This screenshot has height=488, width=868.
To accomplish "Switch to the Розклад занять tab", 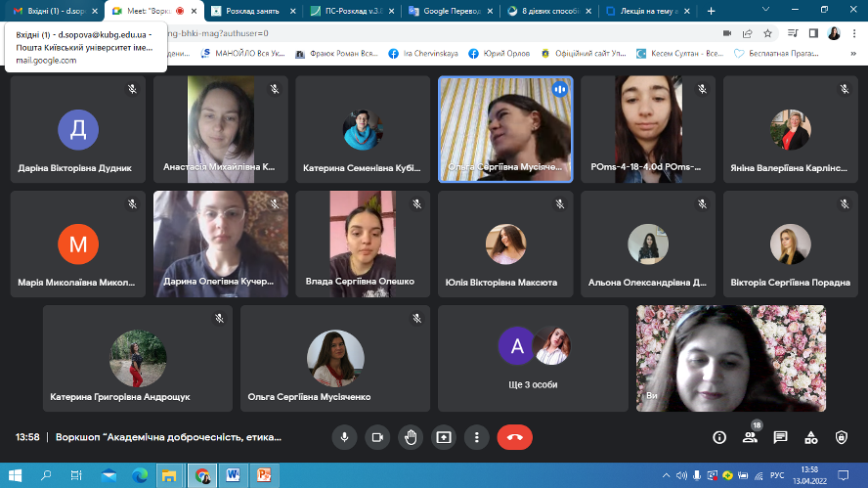I will 253,11.
